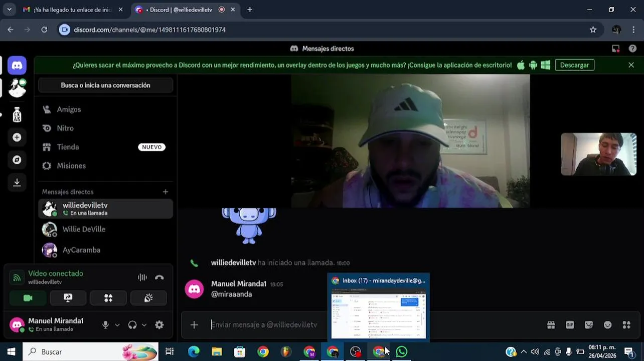644x361 pixels.
Task: Open the emoji picker
Action: pyautogui.click(x=607, y=325)
